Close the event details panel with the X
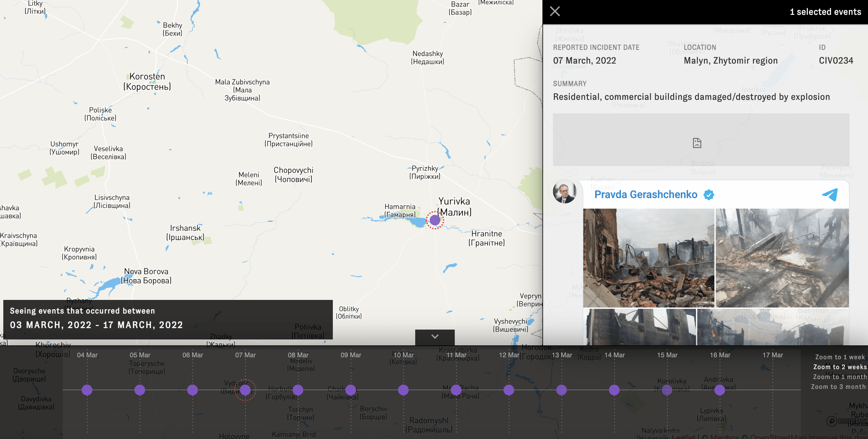Screen dimensions: 868x439 click(554, 11)
